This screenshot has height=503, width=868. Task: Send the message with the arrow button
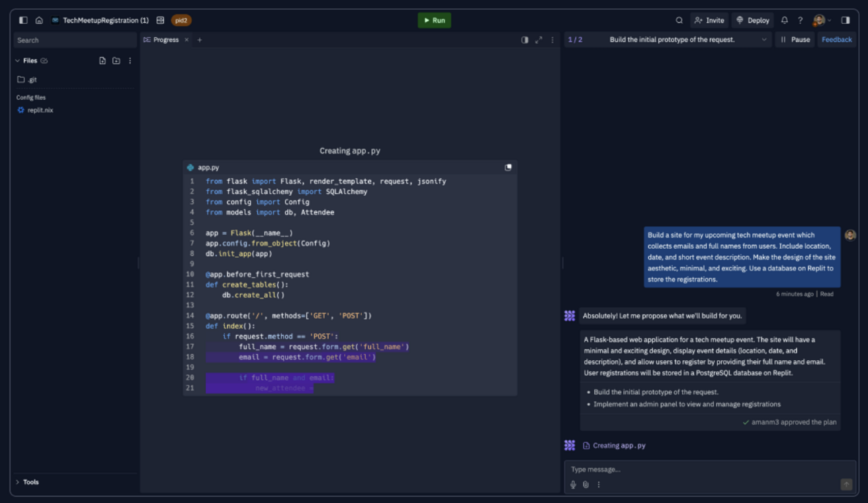point(847,484)
